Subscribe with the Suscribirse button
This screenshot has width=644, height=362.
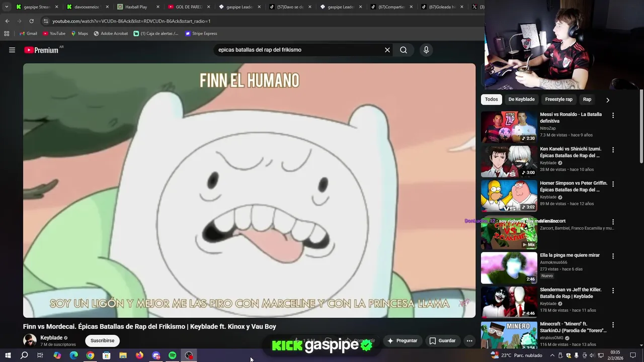[102, 340]
